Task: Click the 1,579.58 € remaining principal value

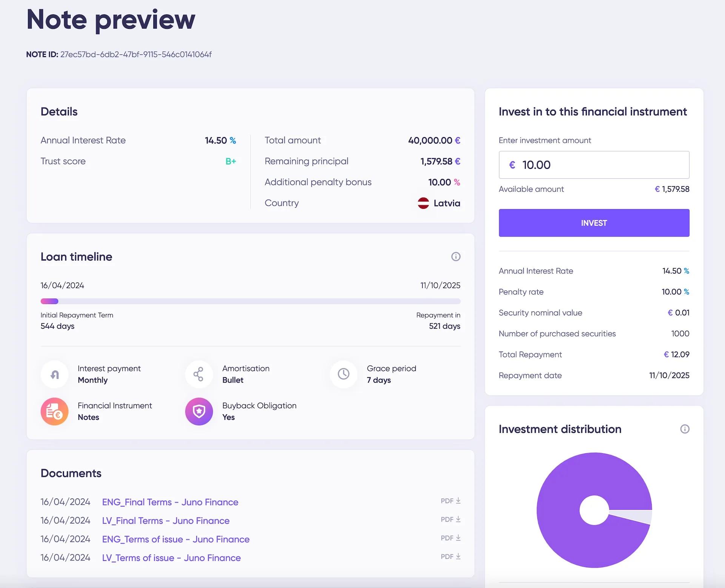Action: [440, 161]
